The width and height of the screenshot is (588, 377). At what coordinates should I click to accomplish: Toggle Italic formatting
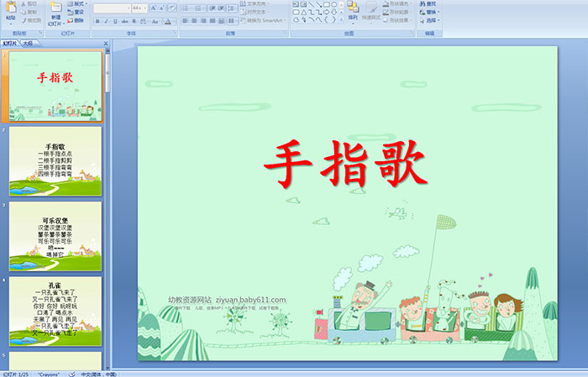[x=106, y=21]
